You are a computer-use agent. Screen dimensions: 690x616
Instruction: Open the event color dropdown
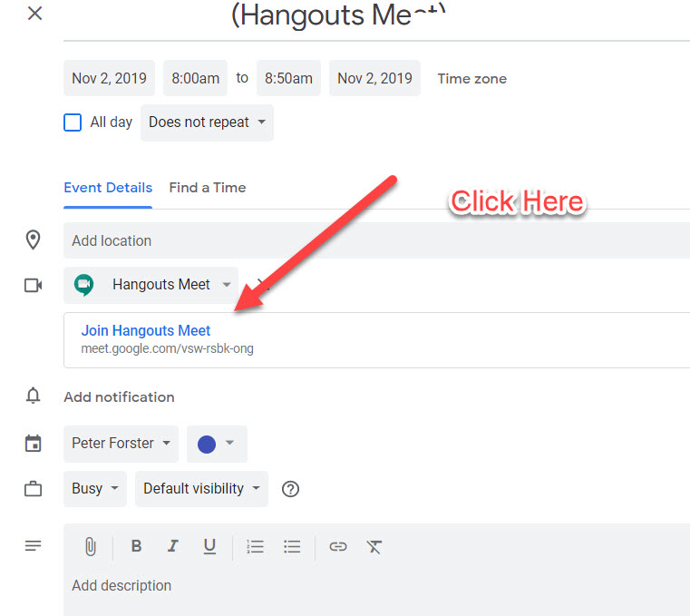217,444
